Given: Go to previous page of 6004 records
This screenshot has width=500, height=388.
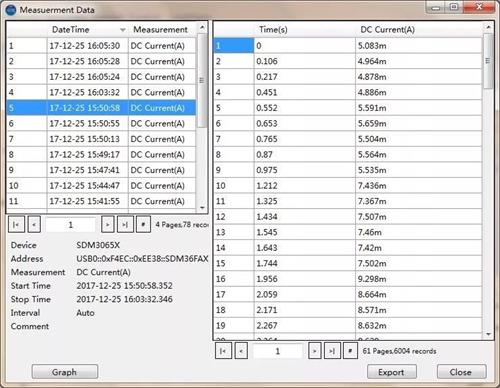Looking at the screenshot, I should 241,351.
